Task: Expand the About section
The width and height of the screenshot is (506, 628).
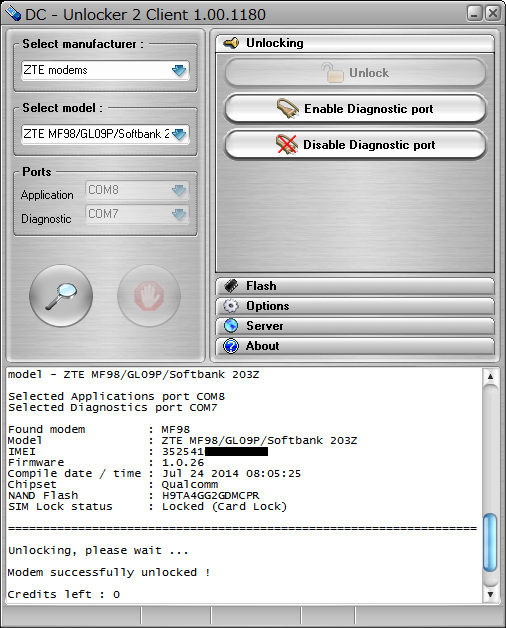Action: tap(355, 346)
